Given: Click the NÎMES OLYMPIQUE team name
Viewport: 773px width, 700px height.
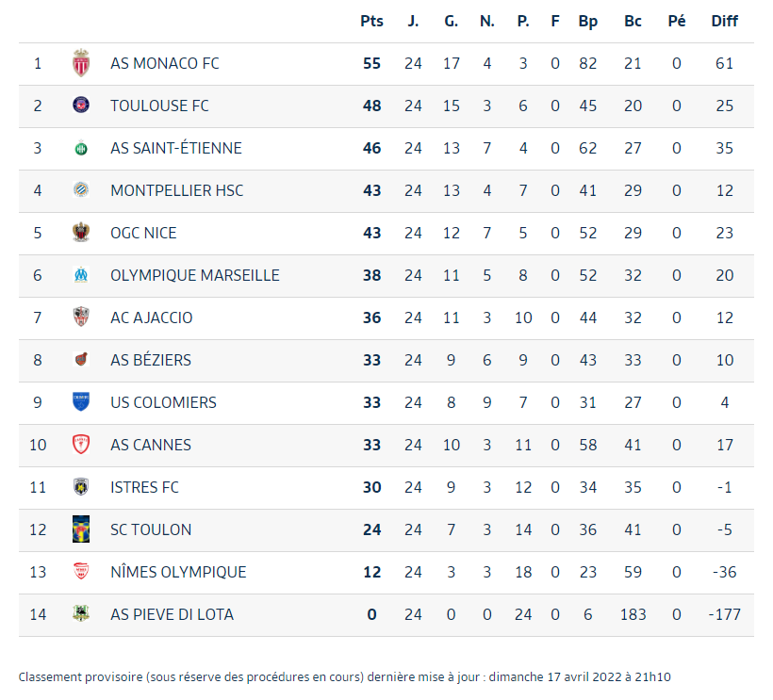Looking at the screenshot, I should pyautogui.click(x=178, y=572).
